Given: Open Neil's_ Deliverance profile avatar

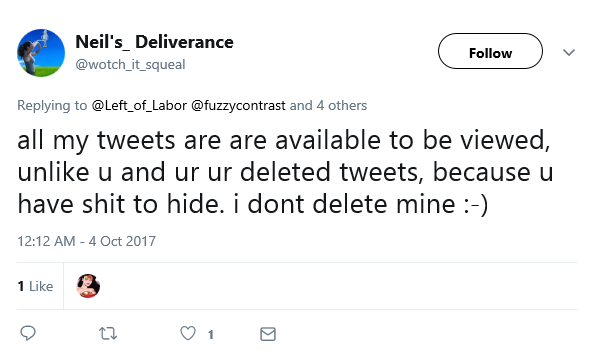Looking at the screenshot, I should (41, 53).
